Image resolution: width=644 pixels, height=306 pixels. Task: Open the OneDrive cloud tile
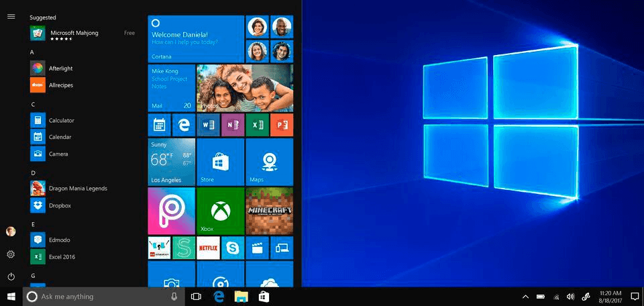pos(270,274)
